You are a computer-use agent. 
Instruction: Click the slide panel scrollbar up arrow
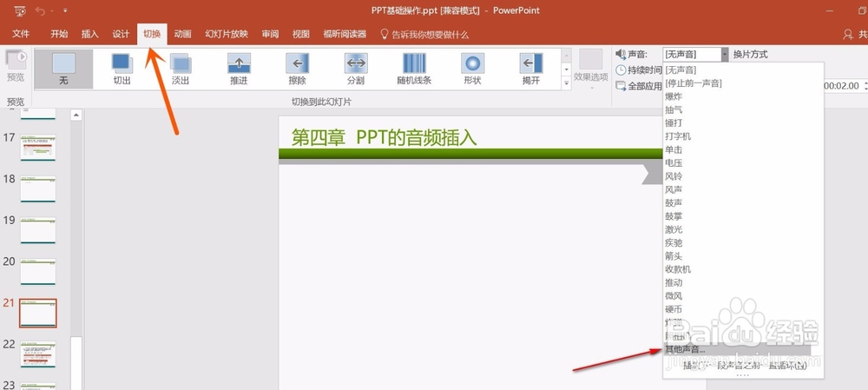point(76,115)
